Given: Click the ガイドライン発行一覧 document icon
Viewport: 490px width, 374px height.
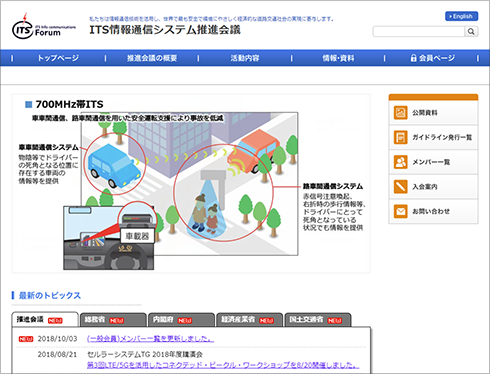Looking at the screenshot, I should click(x=400, y=137).
